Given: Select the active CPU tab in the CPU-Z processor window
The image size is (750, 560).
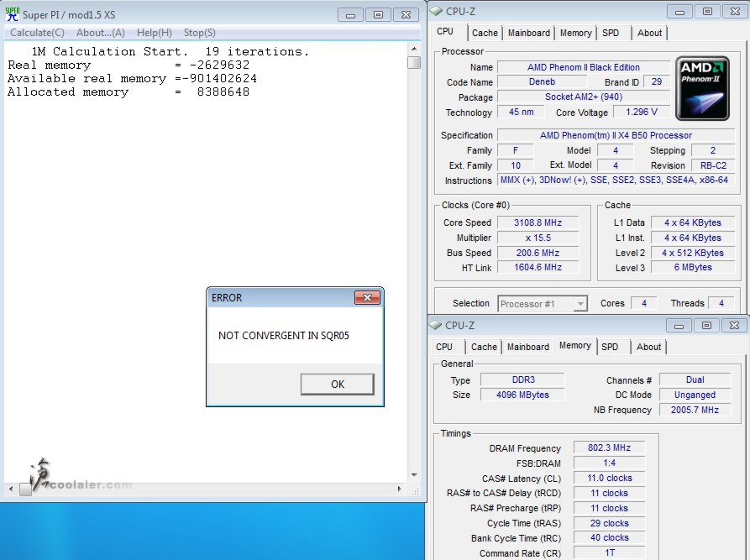Looking at the screenshot, I should 445,32.
